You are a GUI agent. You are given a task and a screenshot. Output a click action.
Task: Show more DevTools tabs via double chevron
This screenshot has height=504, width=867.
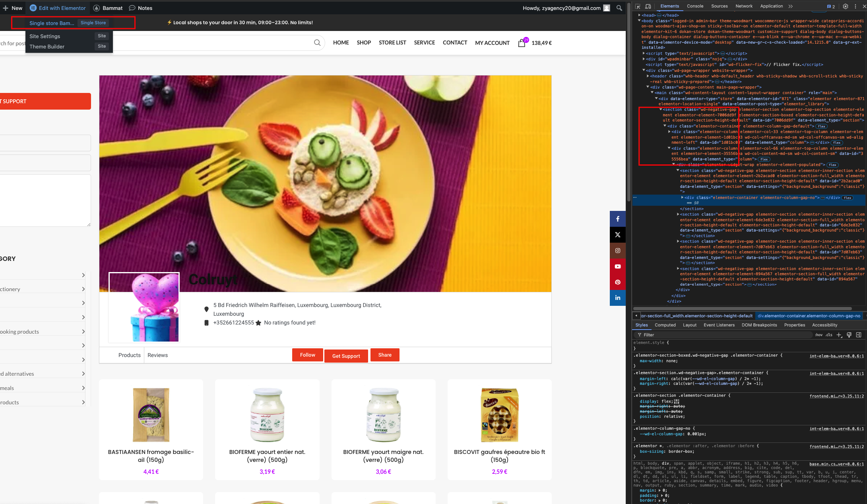tap(791, 6)
